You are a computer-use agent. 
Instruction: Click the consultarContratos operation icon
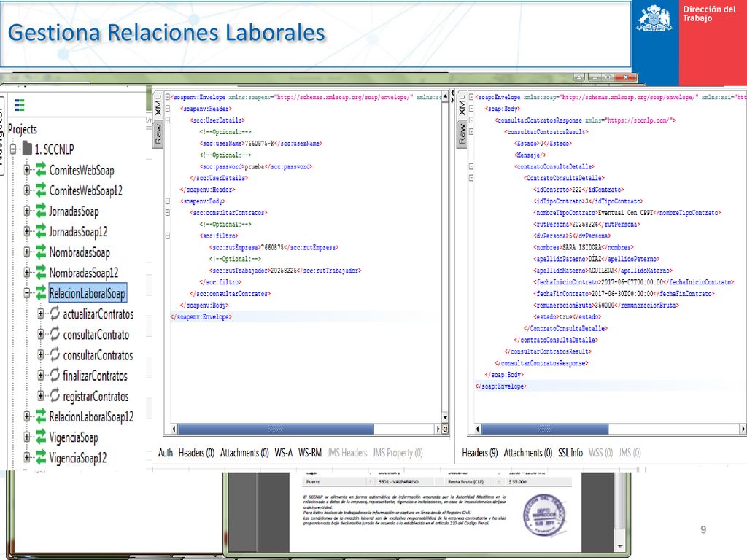point(55,354)
